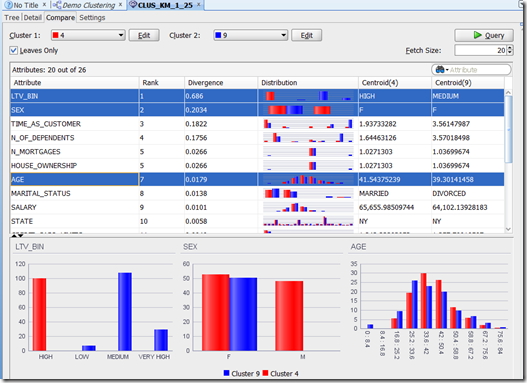
Task: Close the No Title tab
Action: click(44, 5)
